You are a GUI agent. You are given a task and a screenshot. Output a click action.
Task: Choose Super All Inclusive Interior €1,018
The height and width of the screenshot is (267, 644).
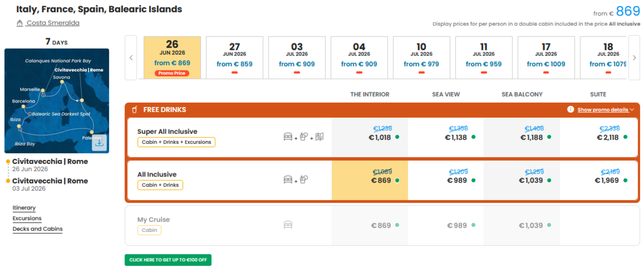click(370, 137)
